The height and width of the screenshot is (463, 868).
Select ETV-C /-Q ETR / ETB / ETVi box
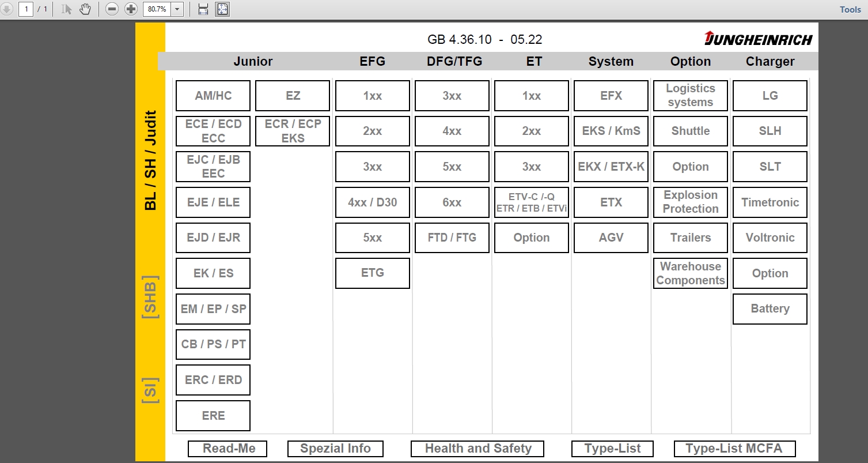[x=532, y=202]
